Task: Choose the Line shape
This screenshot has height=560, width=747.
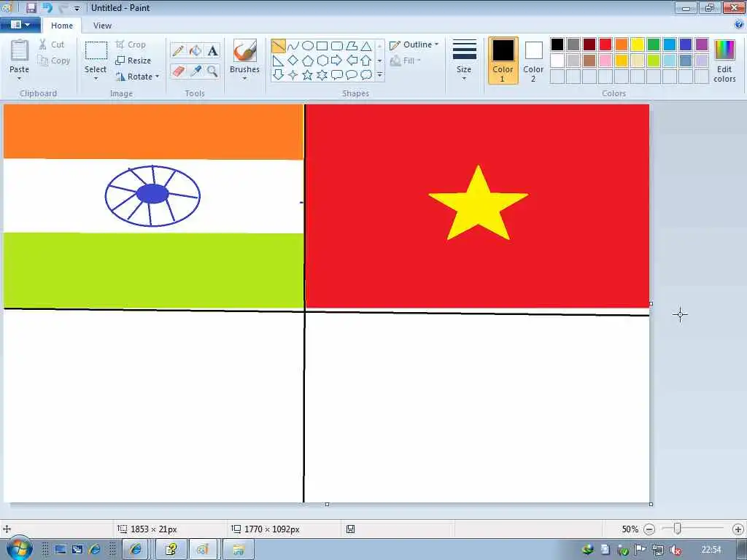Action: click(x=278, y=46)
